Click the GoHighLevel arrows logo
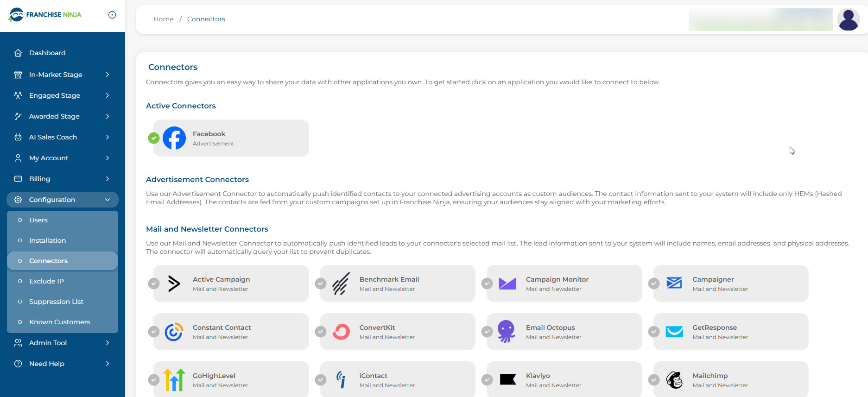 [174, 380]
